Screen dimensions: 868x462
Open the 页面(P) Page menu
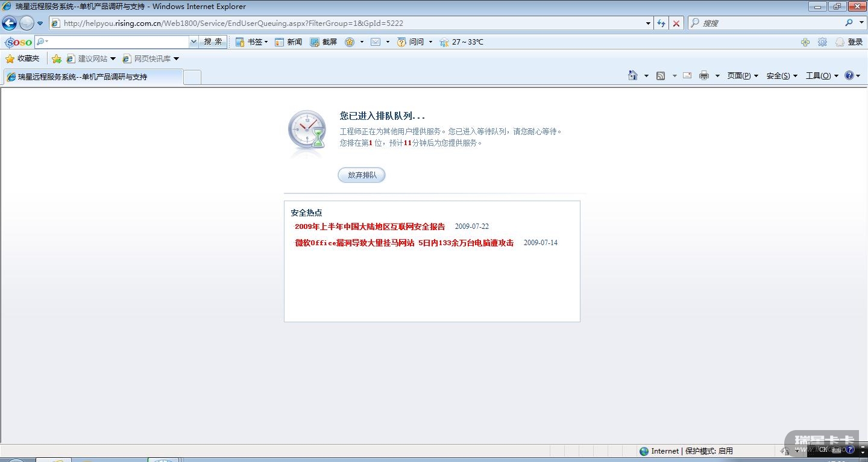743,76
